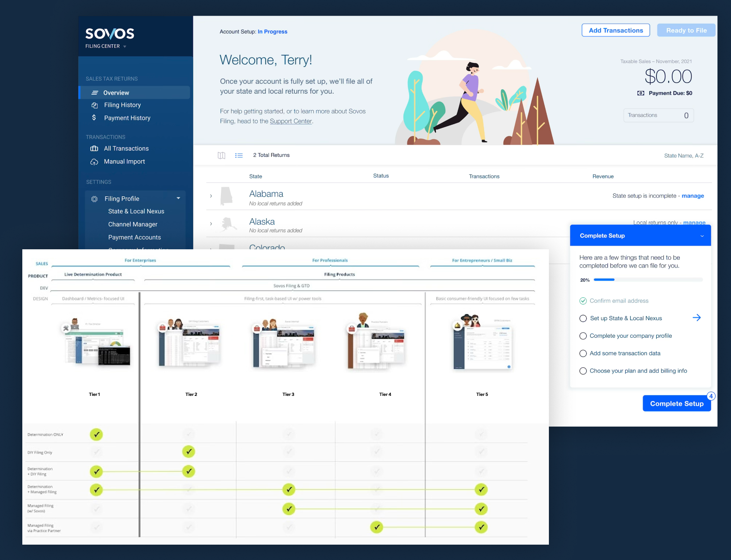Click the 20% setup progress bar
The width and height of the screenshot is (731, 560).
[x=648, y=280]
